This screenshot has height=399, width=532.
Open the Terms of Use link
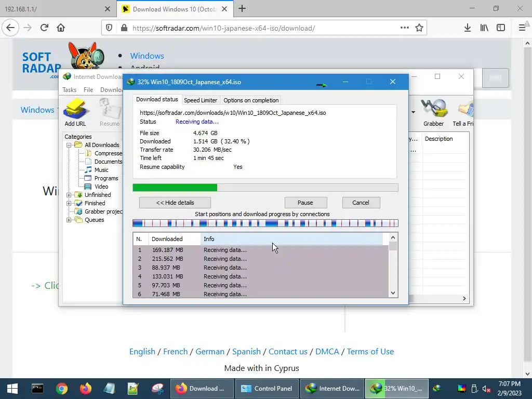pos(370,352)
